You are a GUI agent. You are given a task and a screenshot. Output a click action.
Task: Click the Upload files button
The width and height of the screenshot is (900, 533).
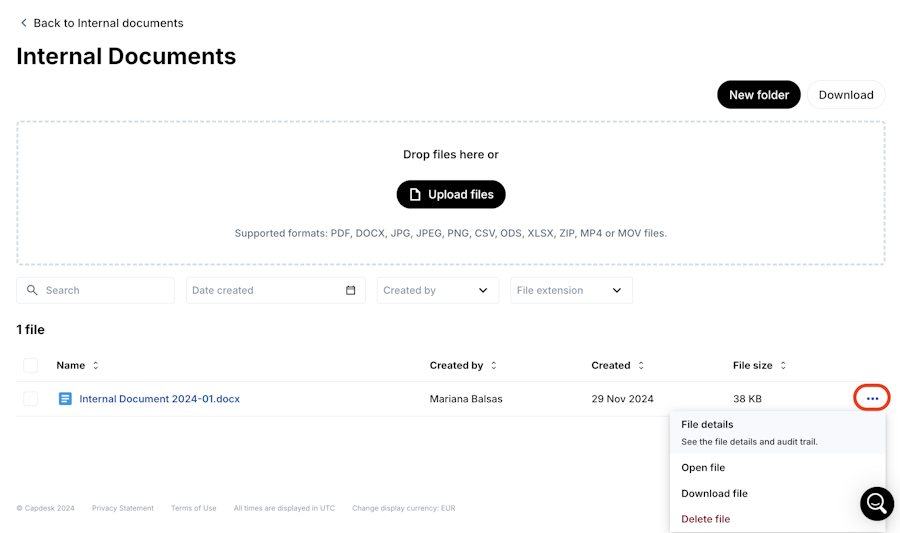click(451, 194)
